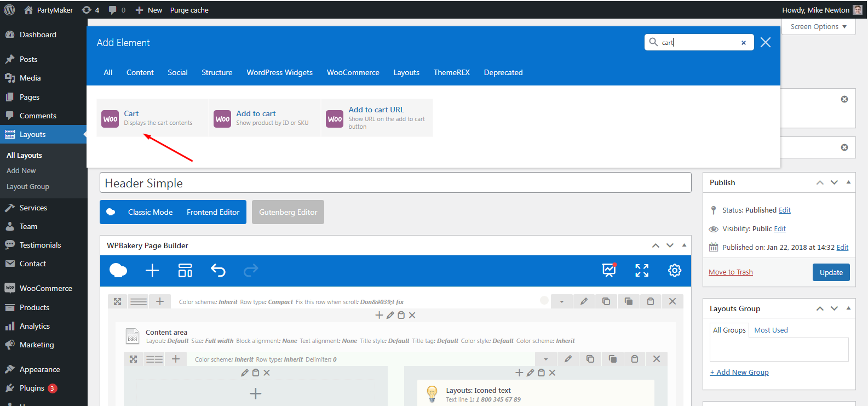This screenshot has height=406, width=868.
Task: Show the Deprecated elements tab
Action: click(x=503, y=72)
